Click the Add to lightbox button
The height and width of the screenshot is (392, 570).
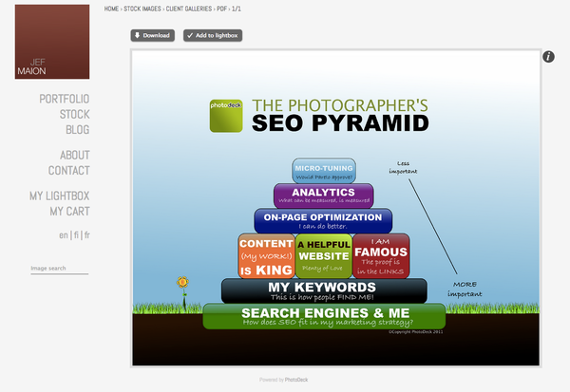(x=213, y=36)
